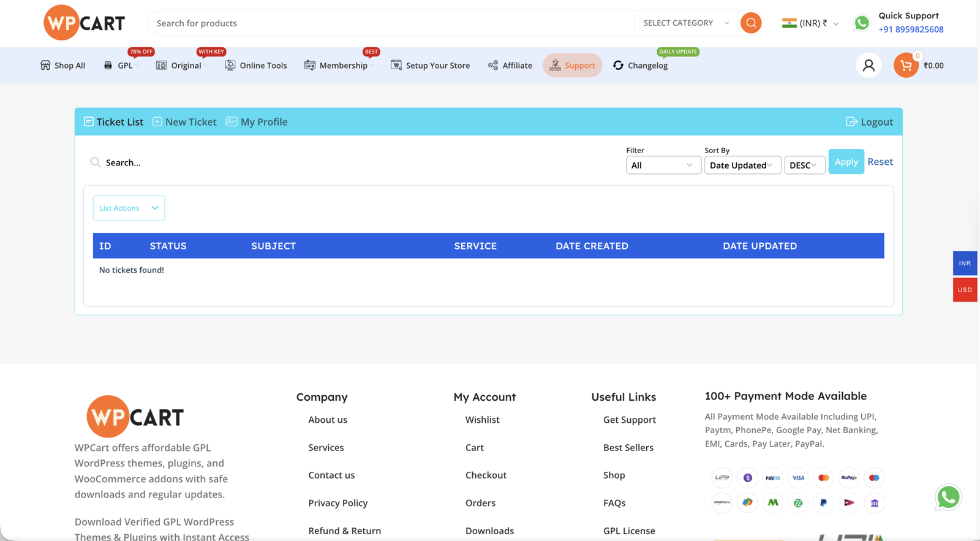The image size is (980, 541).
Task: Open floating WhatsApp chat bubble
Action: tap(948, 497)
